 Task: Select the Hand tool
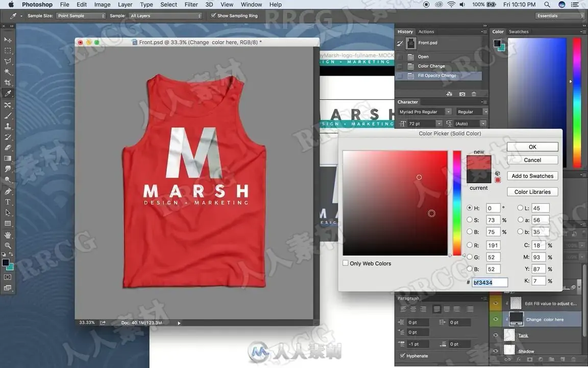pos(8,235)
